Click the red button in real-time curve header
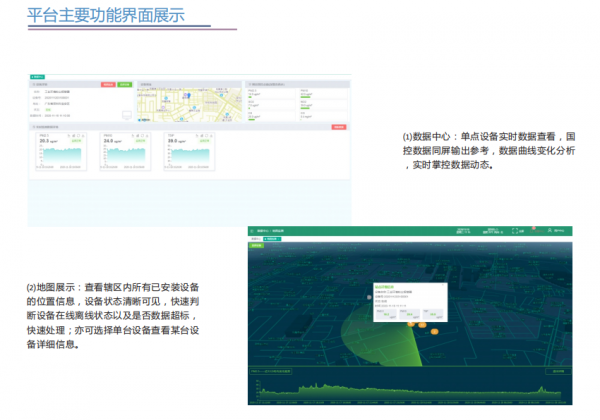 tap(338, 127)
